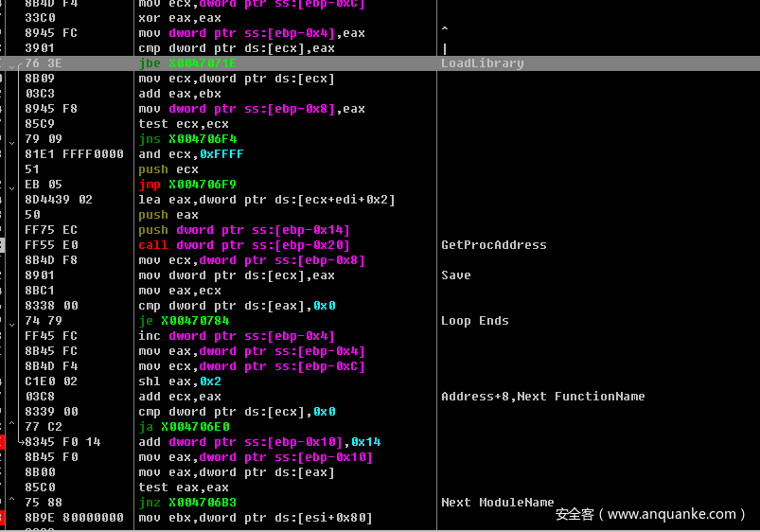Select the je X00470784 instruction
This screenshot has width=760, height=532.
184,321
